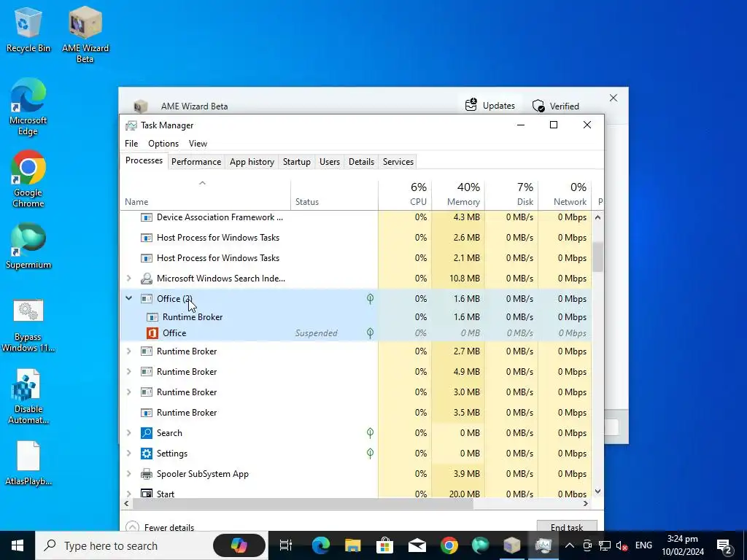Click the eco leaf icon on the Office (2) row
747x560 pixels.
[370, 298]
